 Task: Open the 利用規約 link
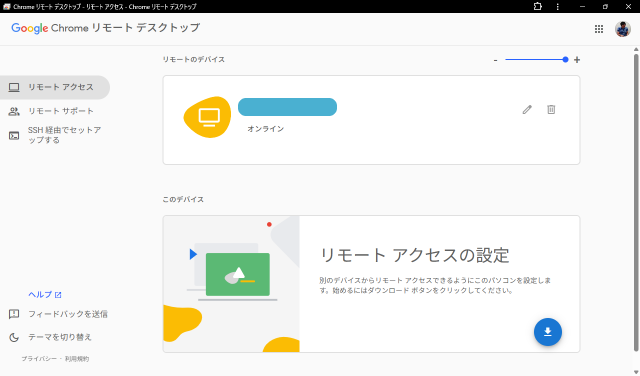77,358
